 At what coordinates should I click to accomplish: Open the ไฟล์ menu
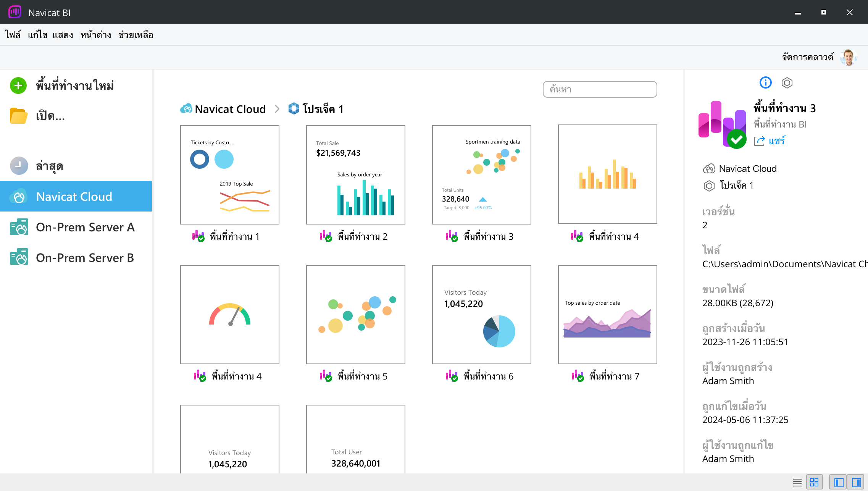[x=13, y=35]
